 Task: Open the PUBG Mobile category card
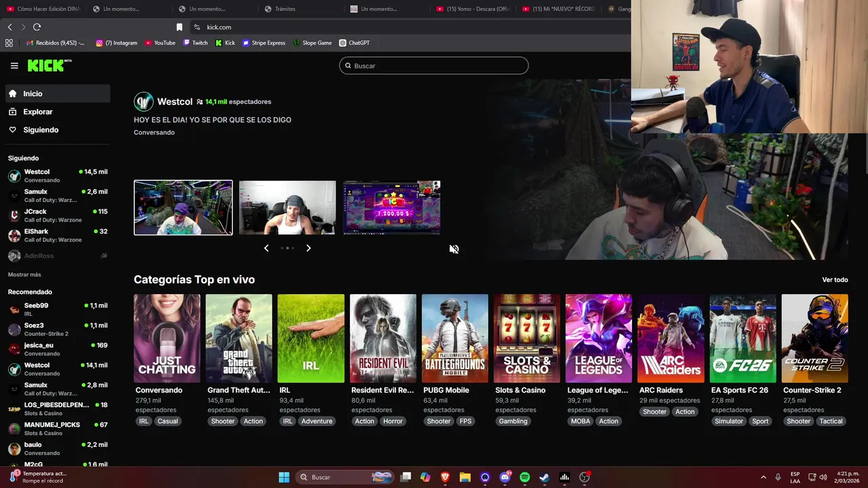(454, 338)
